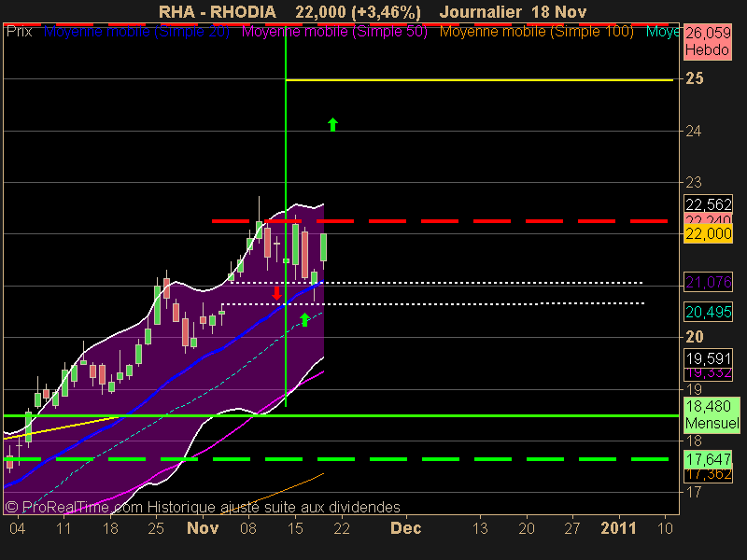747x560 pixels.
Task: Click the '18,480 Mensuel' price tag
Action: pyautogui.click(x=712, y=414)
